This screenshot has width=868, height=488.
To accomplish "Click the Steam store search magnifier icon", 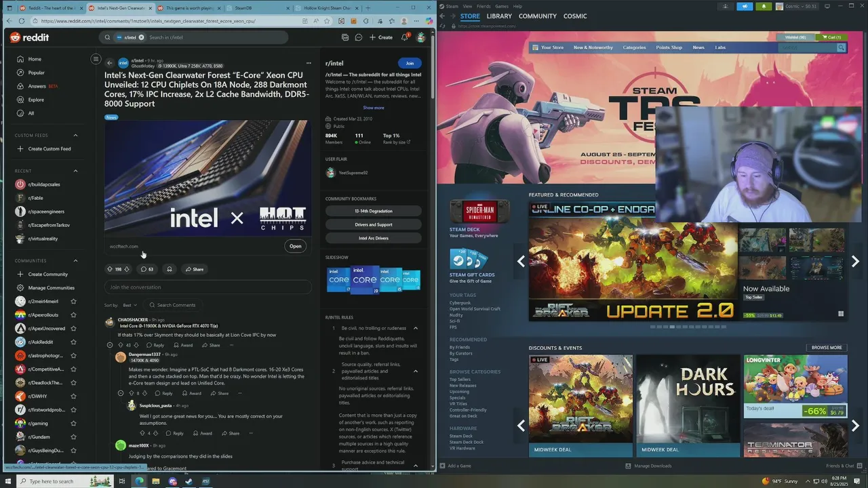I will click(x=841, y=47).
